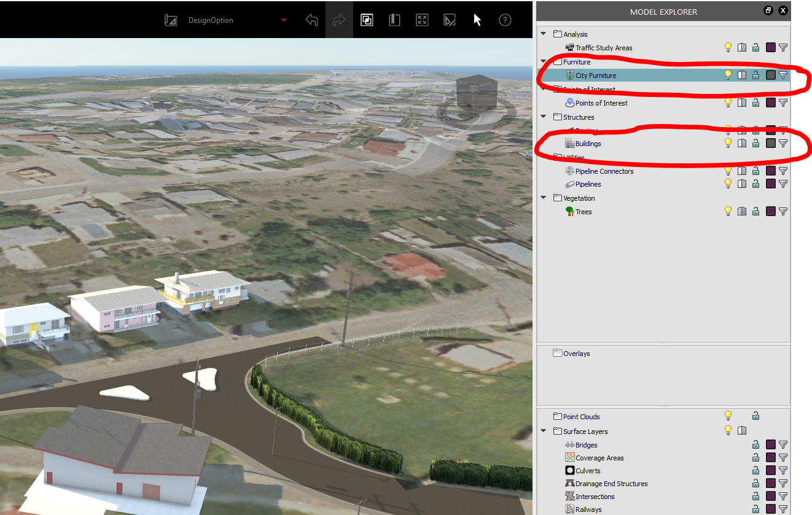
Task: Click the City Furniture layer name
Action: coord(596,76)
